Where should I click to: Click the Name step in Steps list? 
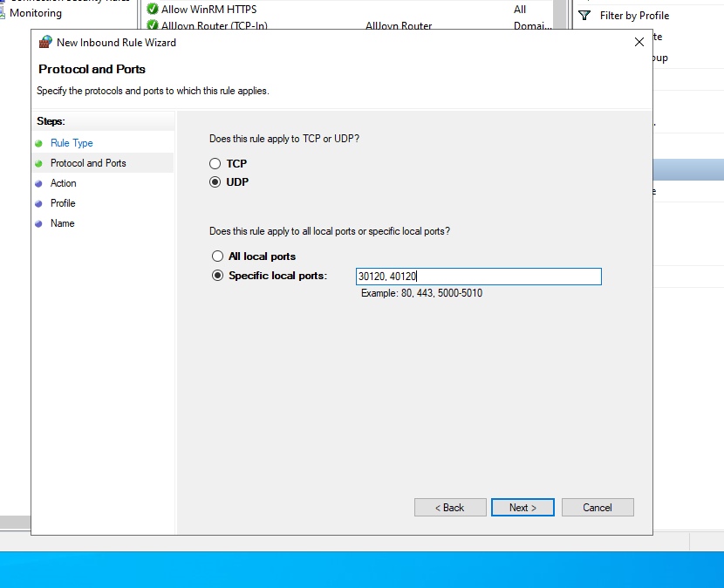(62, 223)
